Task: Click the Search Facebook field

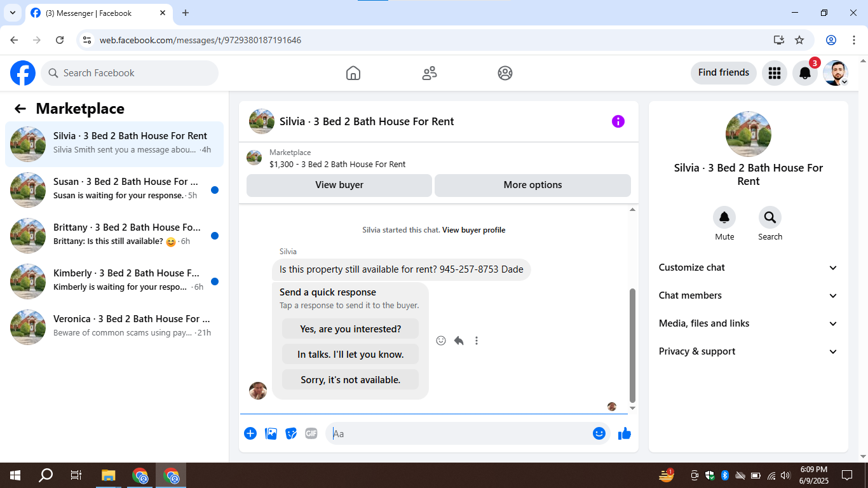Action: [x=130, y=73]
